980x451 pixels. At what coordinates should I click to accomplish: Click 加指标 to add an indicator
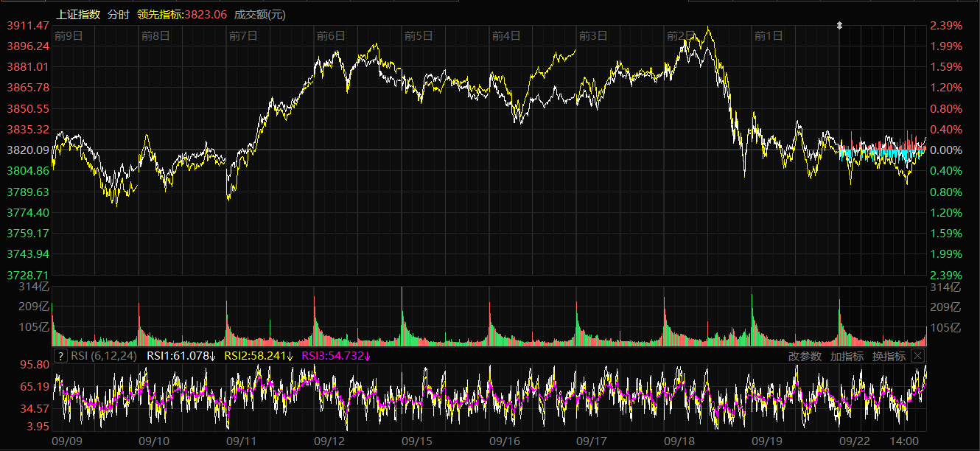click(847, 356)
